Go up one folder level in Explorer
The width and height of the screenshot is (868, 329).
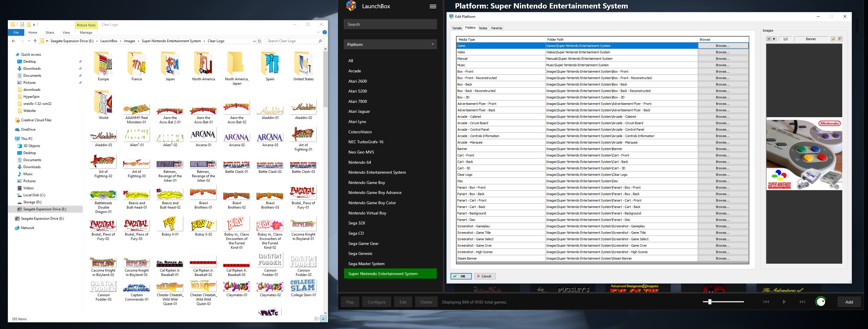click(x=35, y=41)
